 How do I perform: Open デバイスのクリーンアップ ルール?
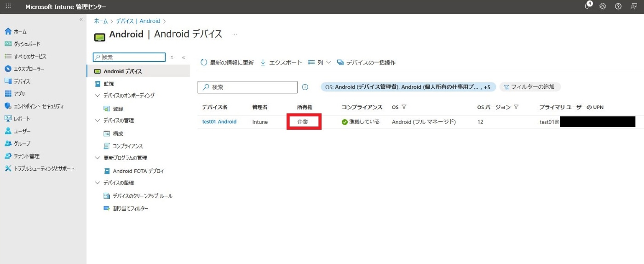pyautogui.click(x=138, y=196)
